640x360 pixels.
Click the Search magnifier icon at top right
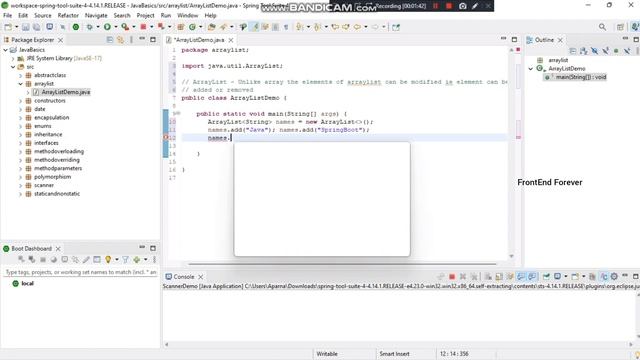pos(602,27)
